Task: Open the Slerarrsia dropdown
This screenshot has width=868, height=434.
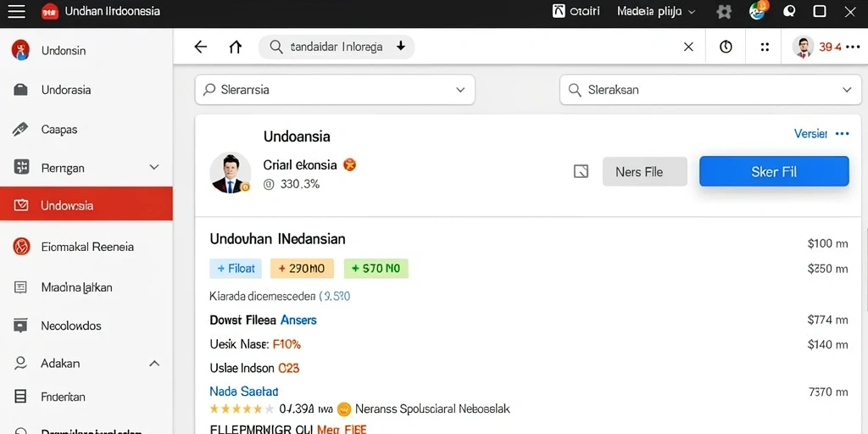Action: 335,90
